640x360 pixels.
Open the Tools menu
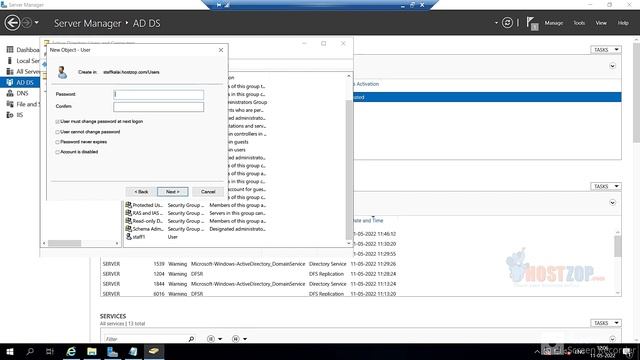tap(579, 23)
